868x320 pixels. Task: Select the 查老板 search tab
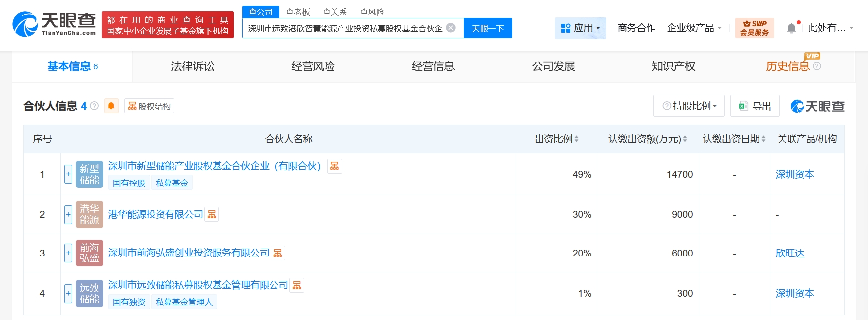point(298,12)
